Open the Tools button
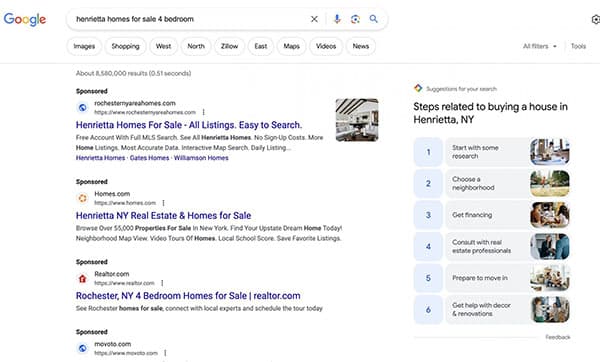Image resolution: width=600 pixels, height=362 pixels. (578, 46)
